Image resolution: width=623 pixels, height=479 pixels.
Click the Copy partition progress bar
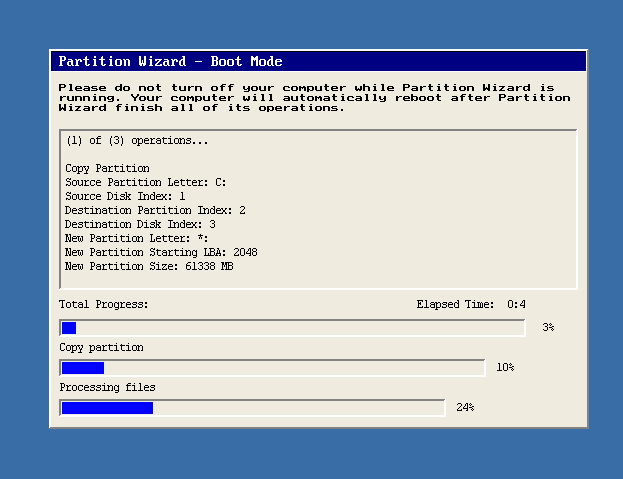273,368
